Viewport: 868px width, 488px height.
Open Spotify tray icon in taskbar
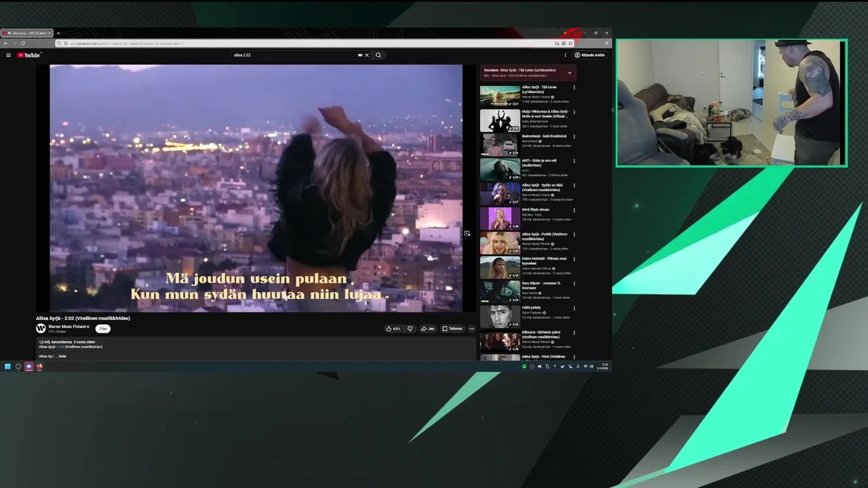[x=524, y=367]
